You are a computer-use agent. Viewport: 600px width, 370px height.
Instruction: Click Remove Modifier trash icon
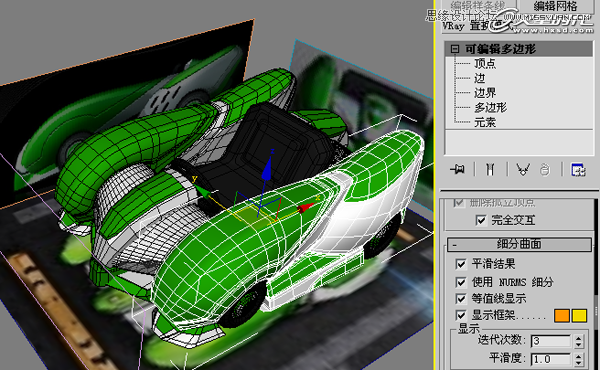pos(545,169)
